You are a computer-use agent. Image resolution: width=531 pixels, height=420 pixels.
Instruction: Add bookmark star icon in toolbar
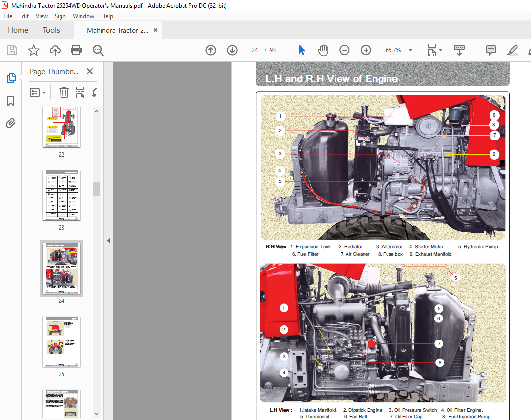34,50
